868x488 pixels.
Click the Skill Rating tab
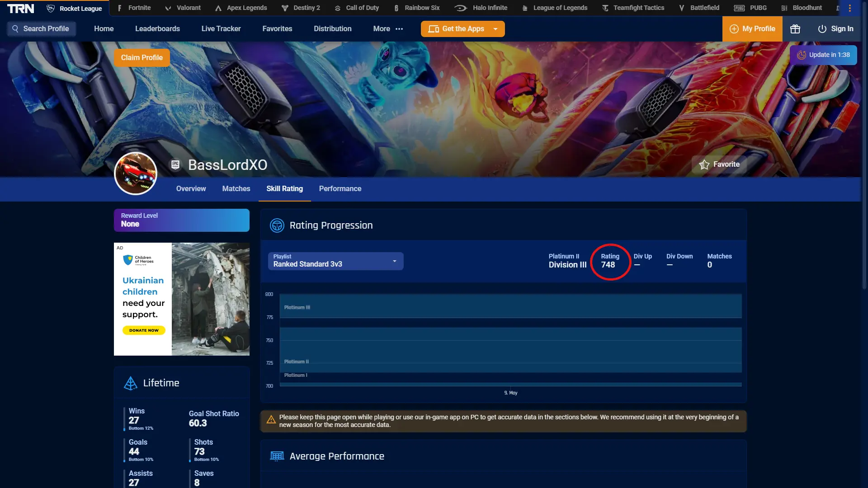click(284, 188)
